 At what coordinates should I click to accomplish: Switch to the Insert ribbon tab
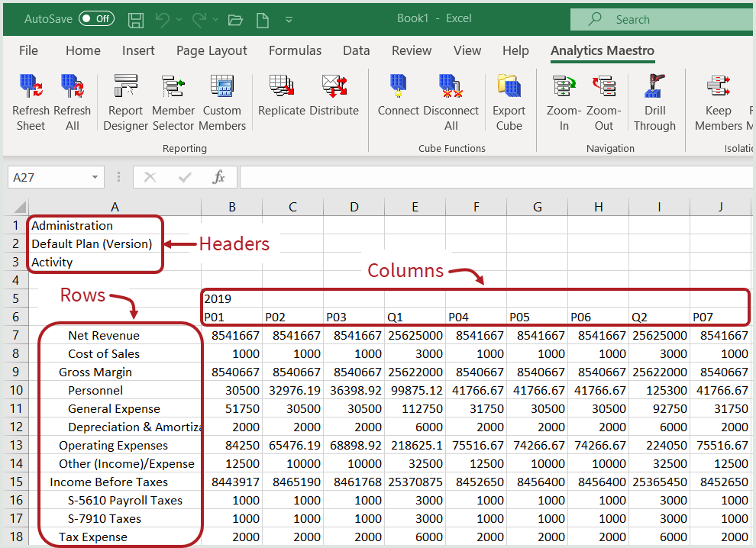point(138,50)
